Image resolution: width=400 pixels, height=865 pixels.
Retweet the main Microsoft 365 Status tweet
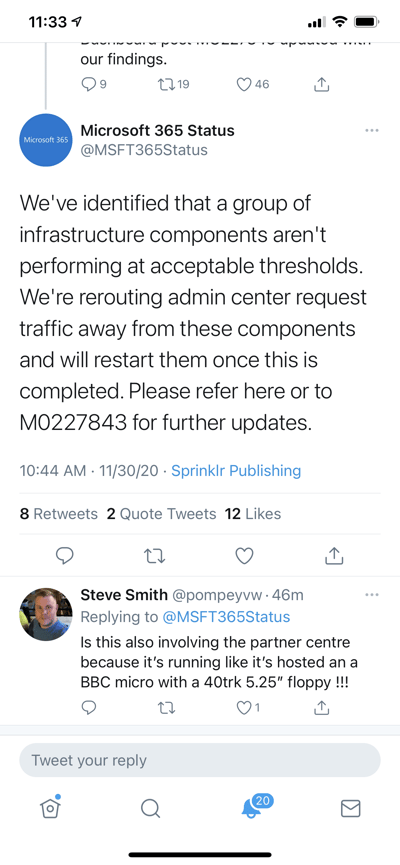pos(155,556)
